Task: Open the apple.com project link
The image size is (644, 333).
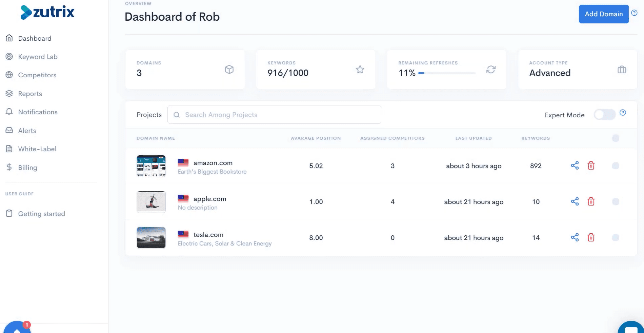Action: 210,199
